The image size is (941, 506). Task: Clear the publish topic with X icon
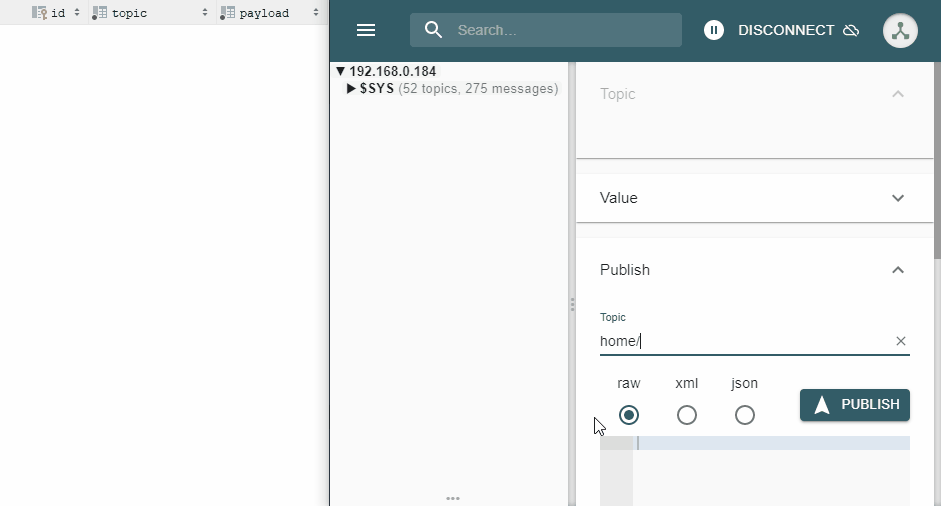click(900, 341)
